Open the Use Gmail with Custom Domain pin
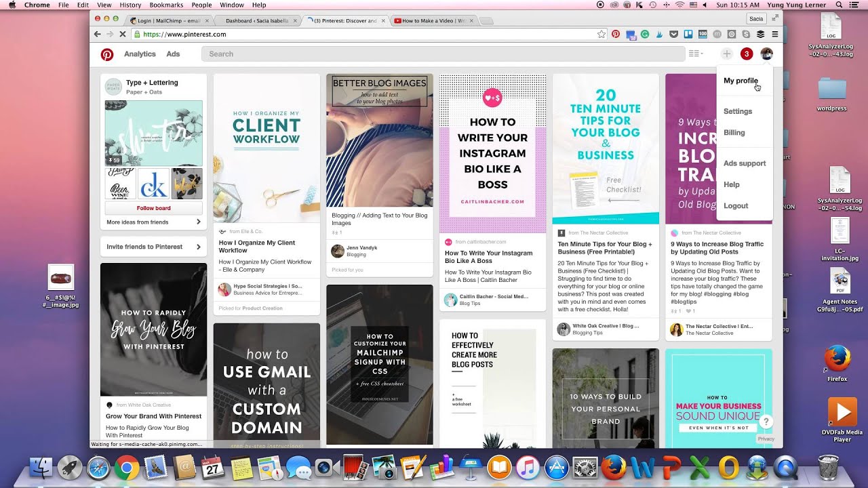The height and width of the screenshot is (488, 868). 267,385
